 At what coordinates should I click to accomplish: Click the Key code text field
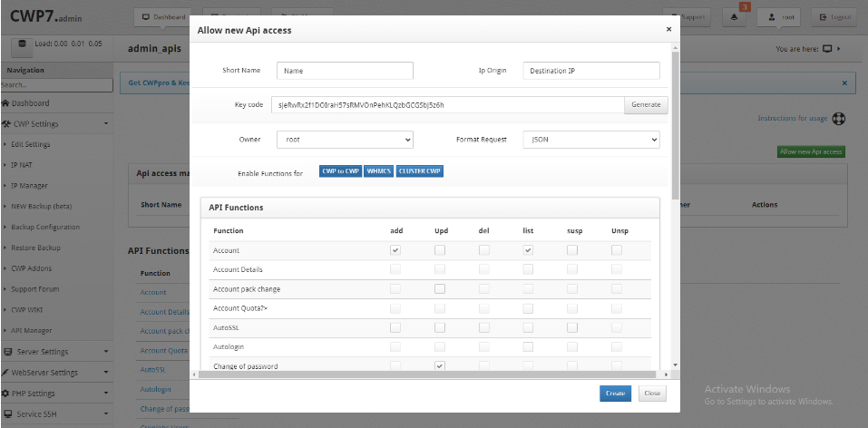click(x=448, y=104)
